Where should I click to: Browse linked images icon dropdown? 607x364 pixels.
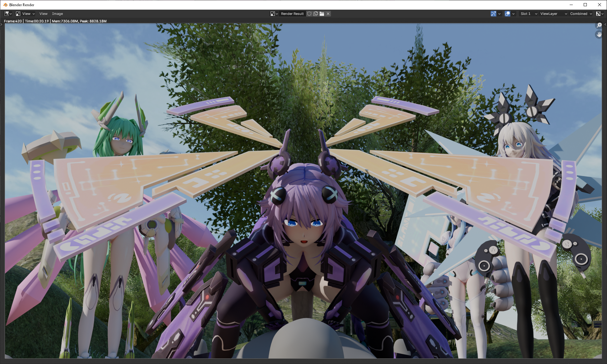coord(274,14)
